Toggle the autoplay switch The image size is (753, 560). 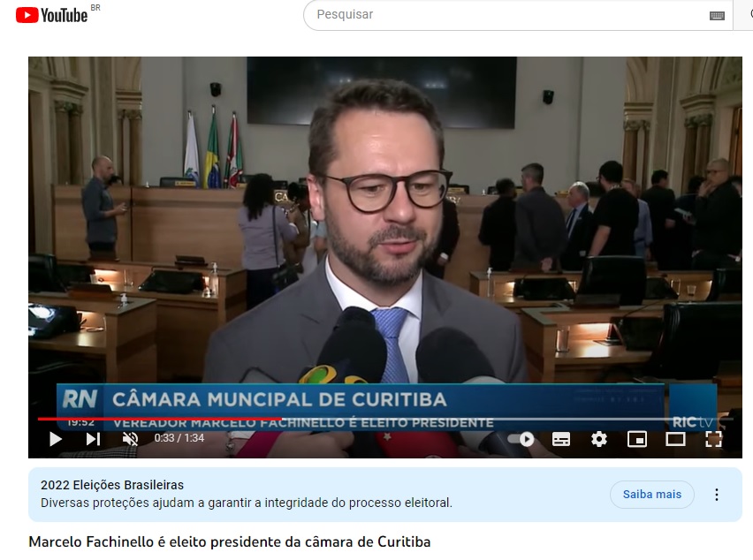522,439
